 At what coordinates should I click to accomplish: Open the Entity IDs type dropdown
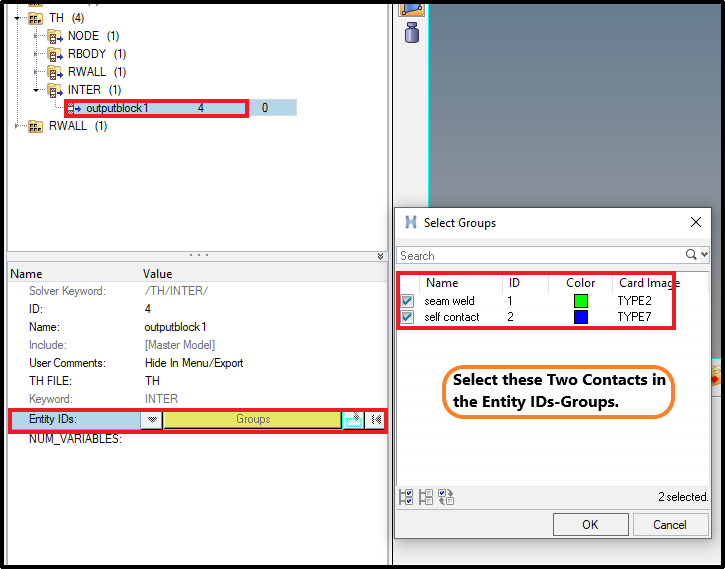point(152,420)
